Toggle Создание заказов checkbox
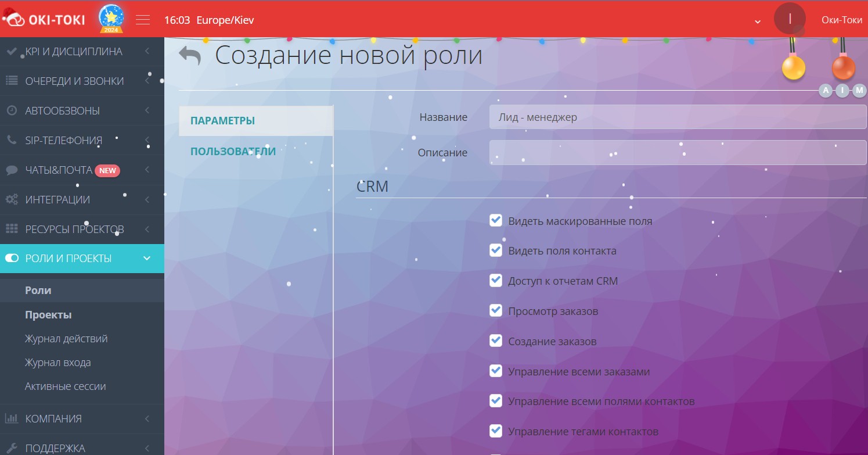868x455 pixels. (496, 341)
